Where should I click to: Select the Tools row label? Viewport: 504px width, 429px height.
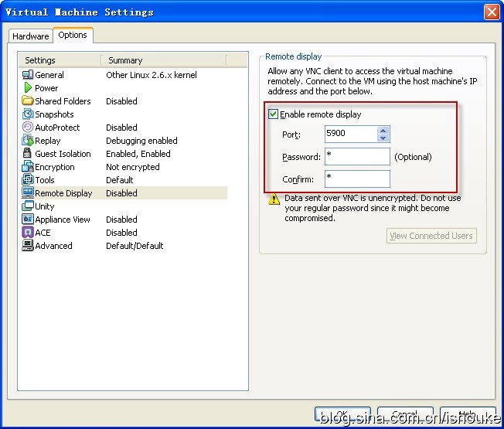(45, 180)
